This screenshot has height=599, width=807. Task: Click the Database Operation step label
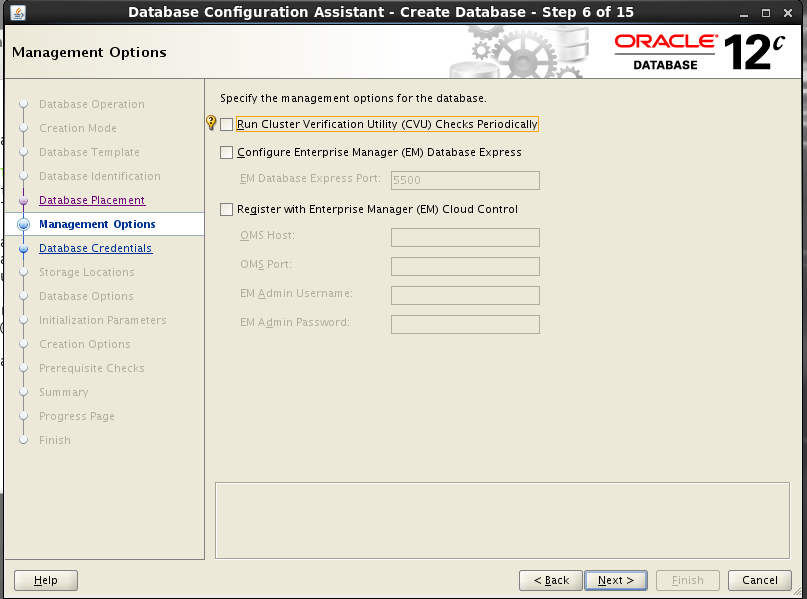point(92,104)
